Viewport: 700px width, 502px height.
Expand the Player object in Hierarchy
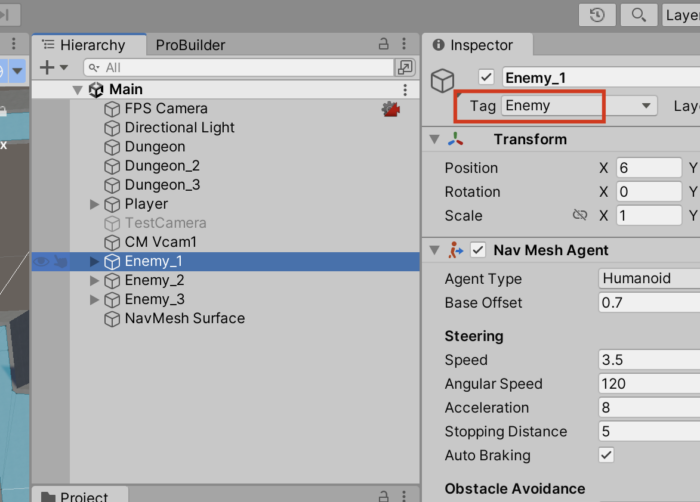95,204
